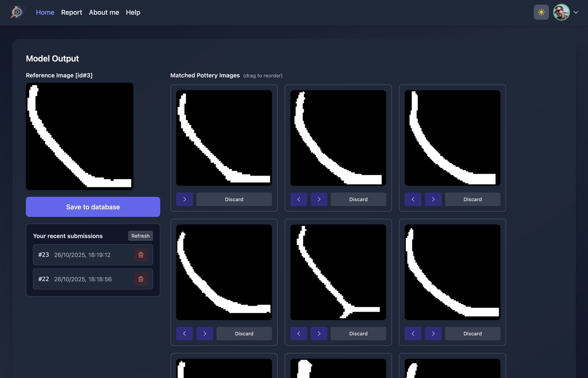
Task: Delete submission #22 with the trash icon
Action: 141,279
